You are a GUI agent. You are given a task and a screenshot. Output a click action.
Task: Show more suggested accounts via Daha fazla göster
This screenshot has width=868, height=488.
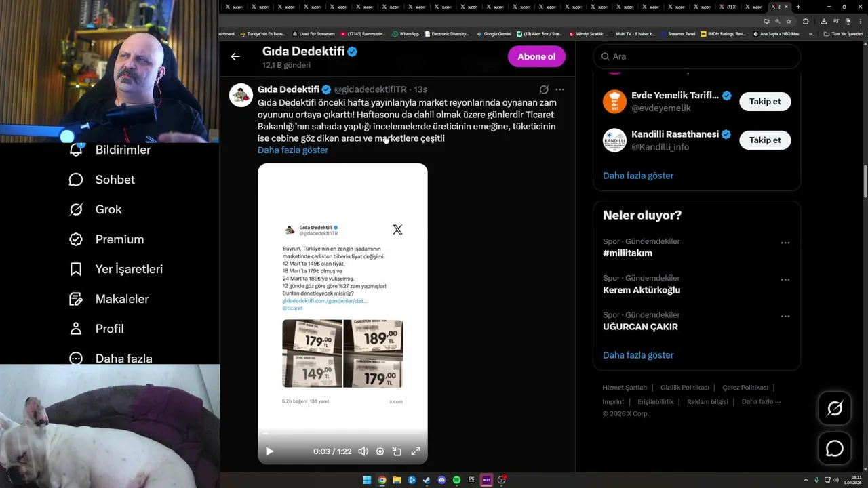coord(638,176)
